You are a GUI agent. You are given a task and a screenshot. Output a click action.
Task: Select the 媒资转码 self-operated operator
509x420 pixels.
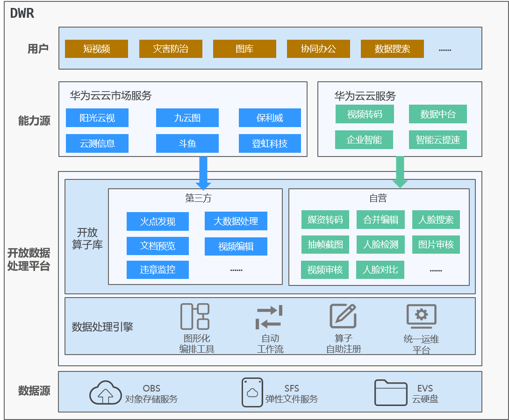click(325, 220)
